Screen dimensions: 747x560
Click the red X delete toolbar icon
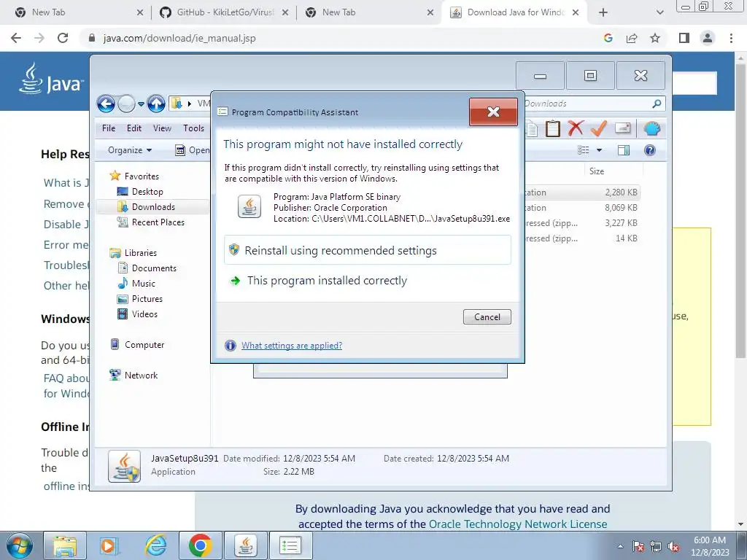(x=576, y=128)
